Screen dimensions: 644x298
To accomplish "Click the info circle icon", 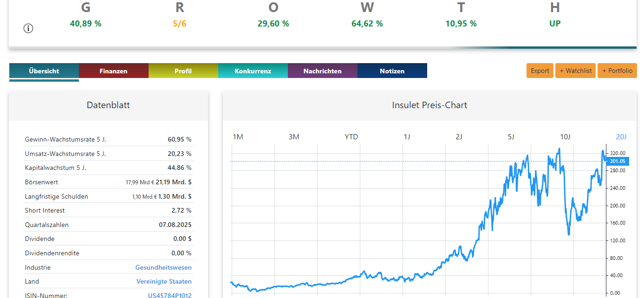I will tap(28, 28).
